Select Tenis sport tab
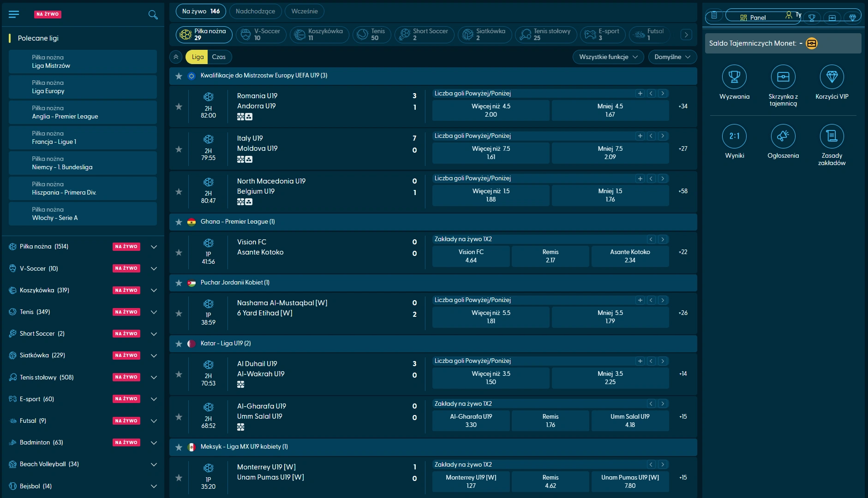This screenshot has height=498, width=868. tap(372, 35)
